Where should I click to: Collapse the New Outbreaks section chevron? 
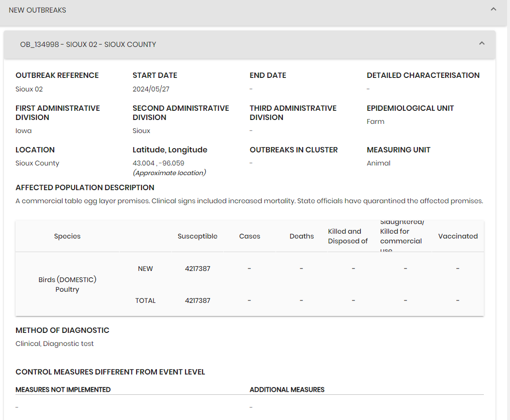(494, 9)
